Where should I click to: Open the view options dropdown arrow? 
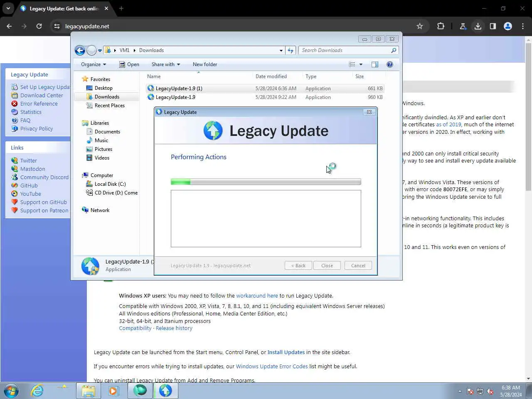tap(361, 64)
